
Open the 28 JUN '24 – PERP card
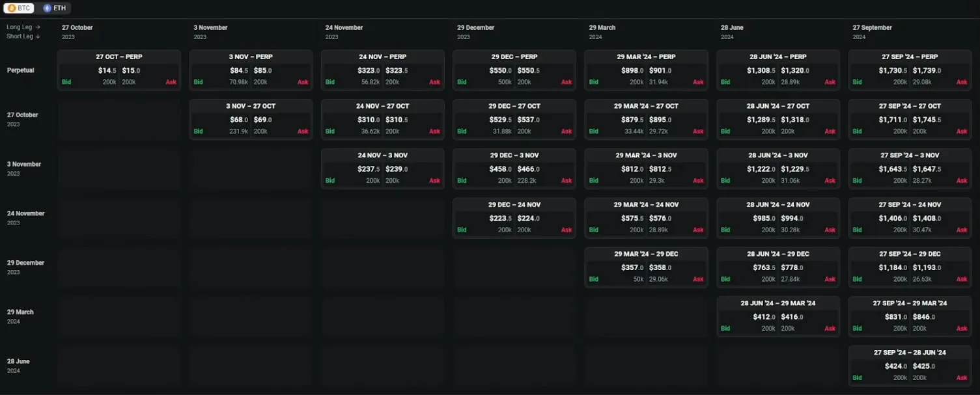click(x=778, y=70)
